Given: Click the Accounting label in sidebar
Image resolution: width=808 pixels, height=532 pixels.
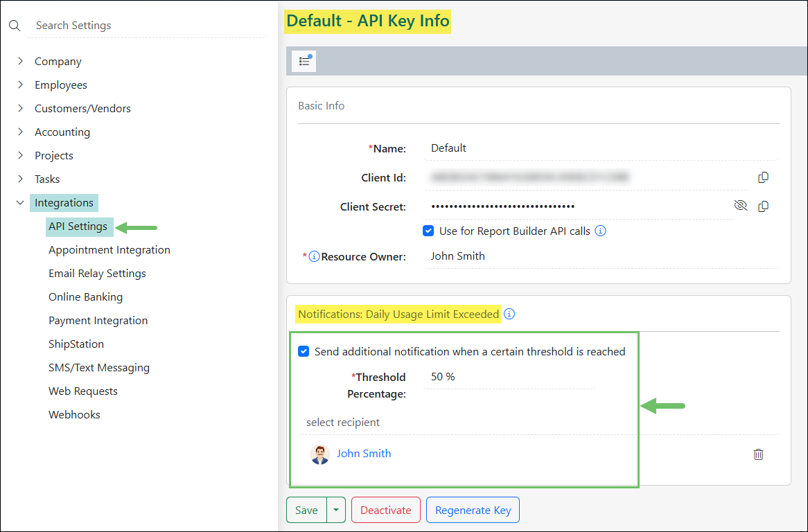Looking at the screenshot, I should point(62,132).
